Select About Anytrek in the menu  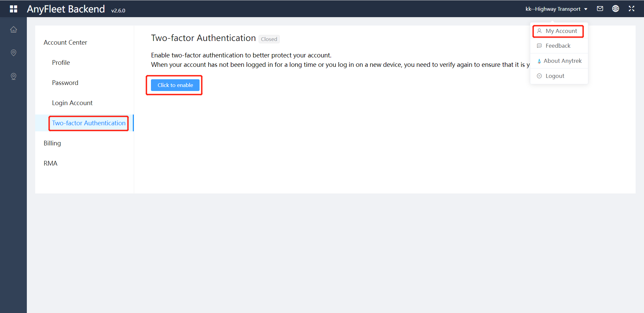pos(562,61)
